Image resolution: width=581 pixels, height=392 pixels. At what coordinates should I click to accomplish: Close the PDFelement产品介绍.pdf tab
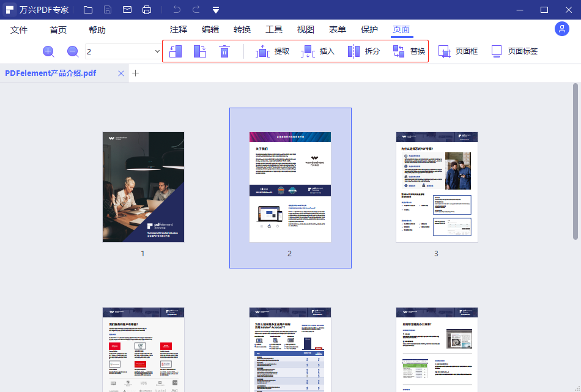pos(121,73)
